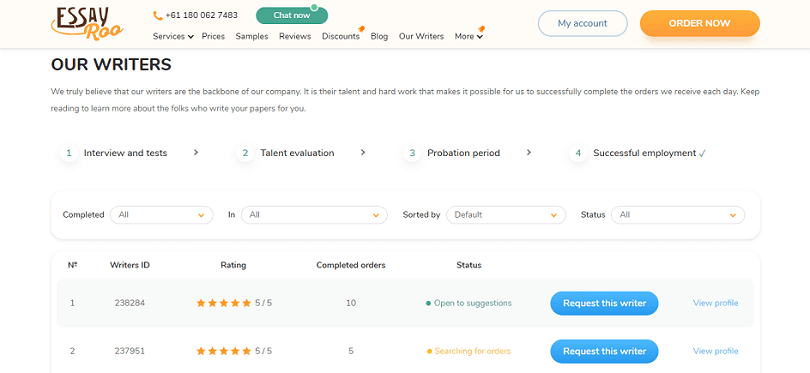The width and height of the screenshot is (810, 373).
Task: Click the arrow after Talent evaluation
Action: (363, 152)
